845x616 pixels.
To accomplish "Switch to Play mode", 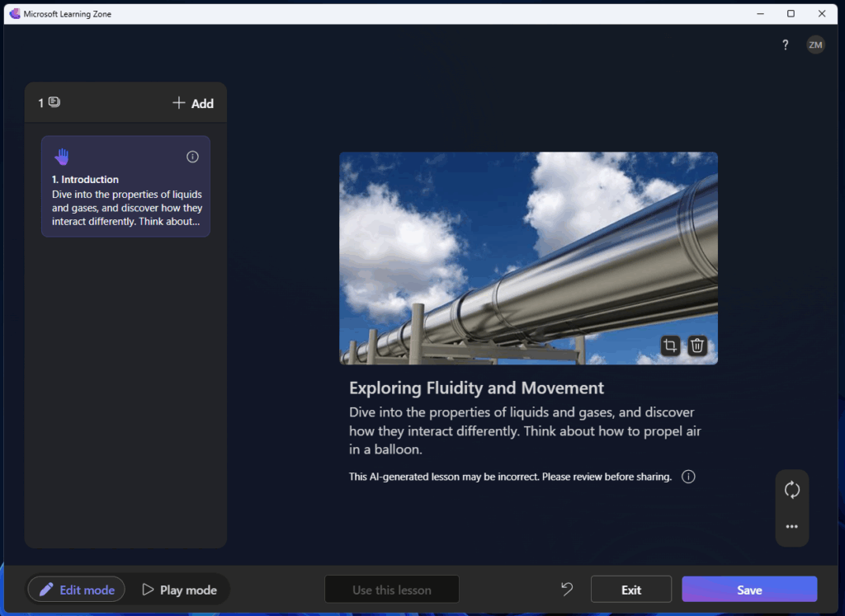I will tap(179, 590).
